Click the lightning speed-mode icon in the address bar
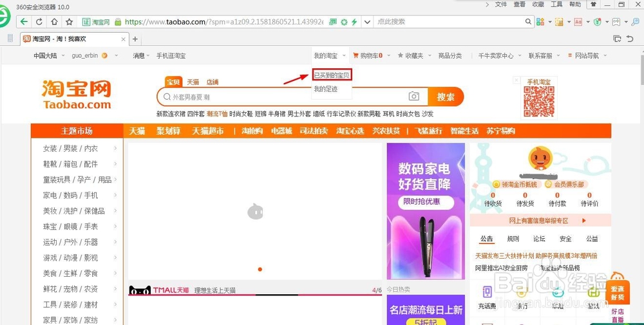The height and width of the screenshot is (325, 644). point(354,22)
